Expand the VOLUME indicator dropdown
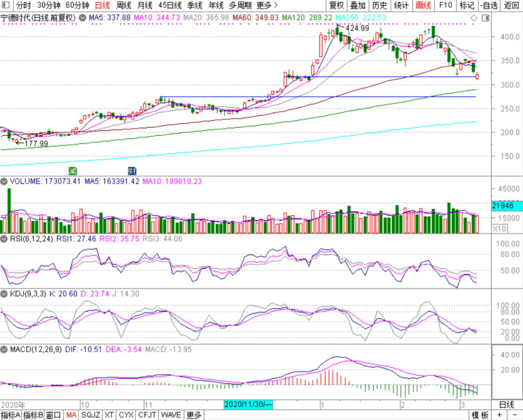 click(x=4, y=182)
